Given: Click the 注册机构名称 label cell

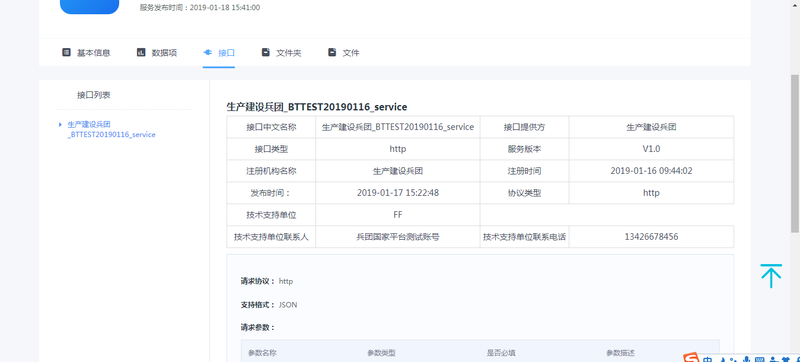Looking at the screenshot, I should point(271,171).
